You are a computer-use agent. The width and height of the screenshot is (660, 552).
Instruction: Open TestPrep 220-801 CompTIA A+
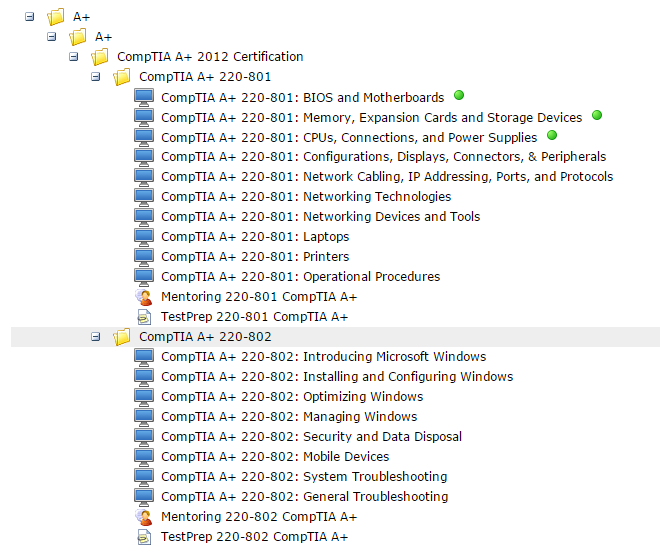coord(255,317)
